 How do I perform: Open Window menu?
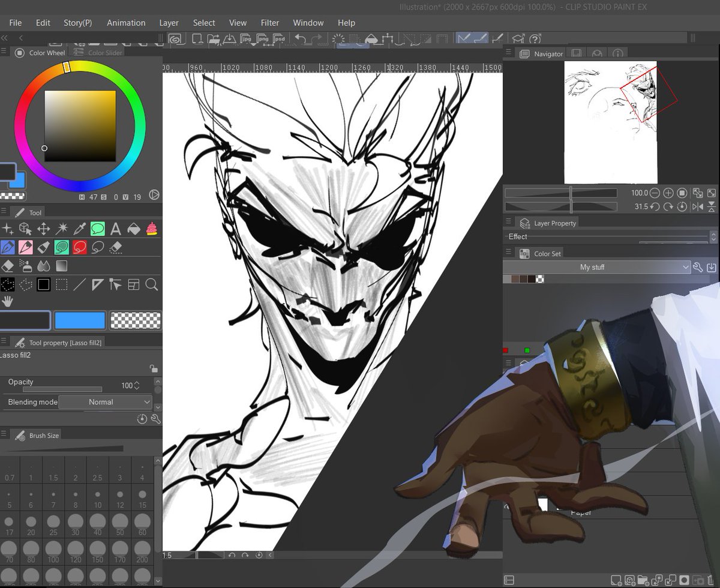(x=308, y=23)
